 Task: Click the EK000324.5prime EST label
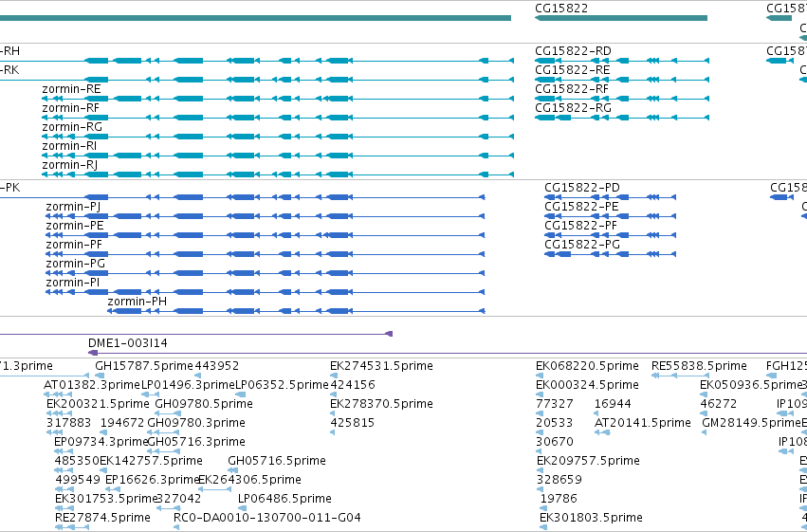click(587, 385)
